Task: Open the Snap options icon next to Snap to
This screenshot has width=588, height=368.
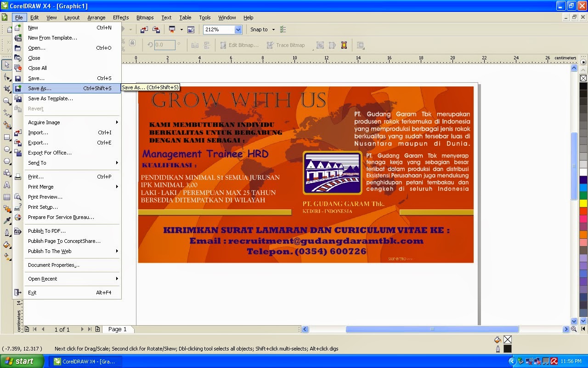Action: (x=283, y=29)
